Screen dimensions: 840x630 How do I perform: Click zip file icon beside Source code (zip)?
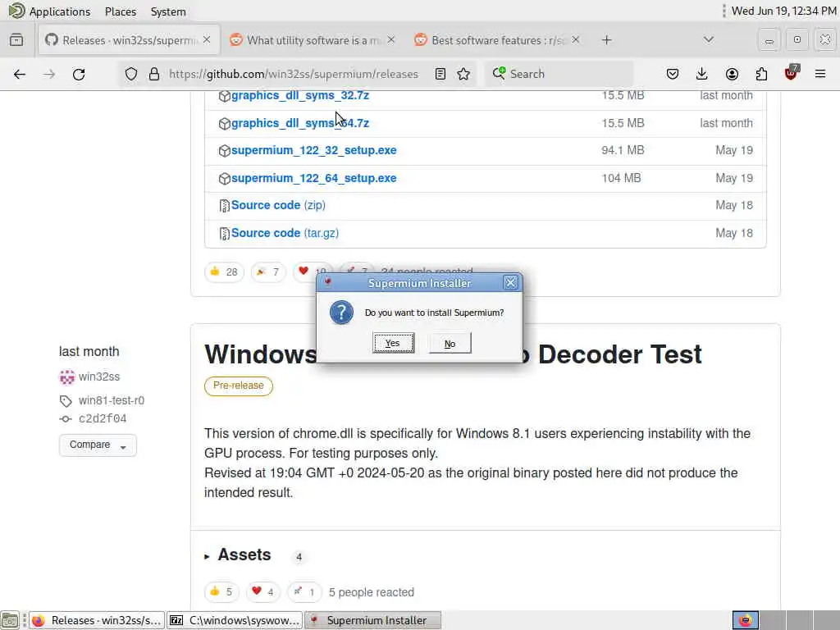pos(225,206)
